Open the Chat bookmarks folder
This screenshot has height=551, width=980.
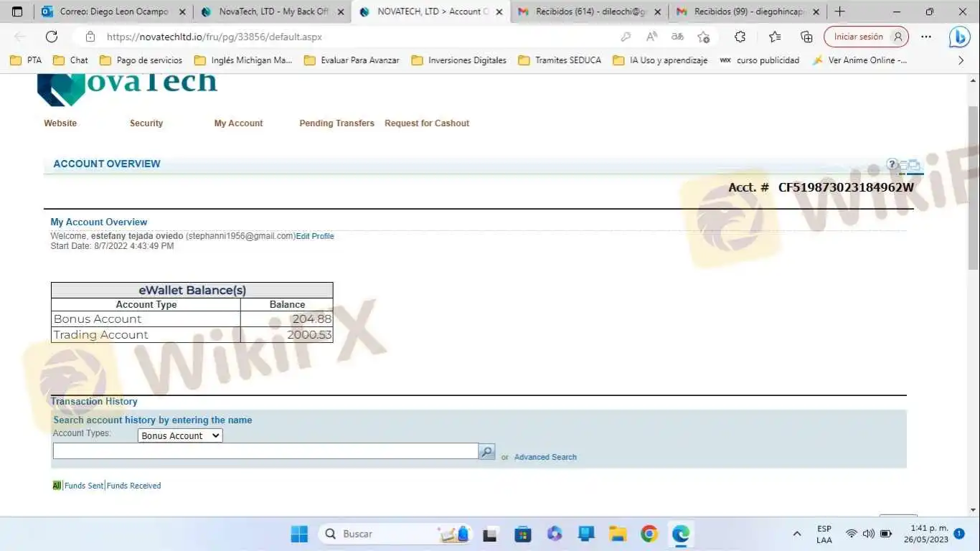click(71, 60)
